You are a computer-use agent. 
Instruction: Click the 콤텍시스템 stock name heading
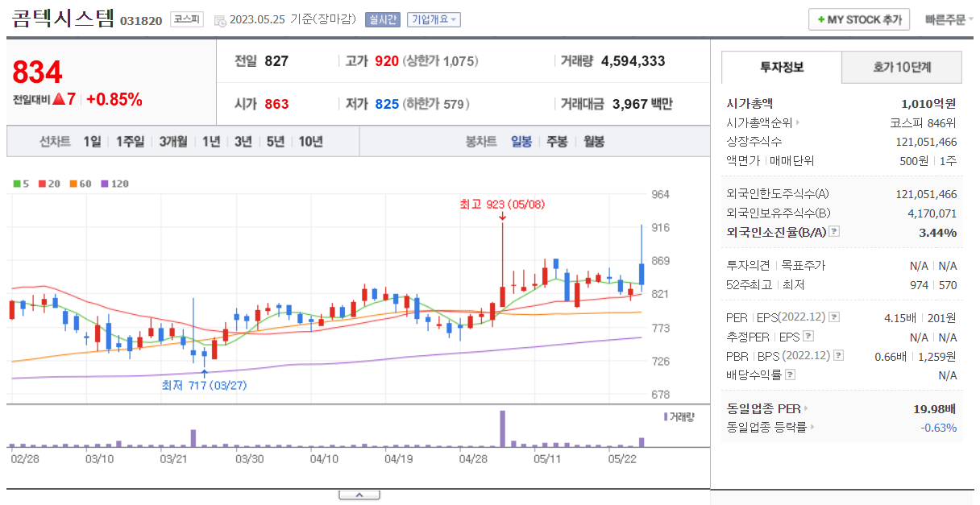point(63,18)
